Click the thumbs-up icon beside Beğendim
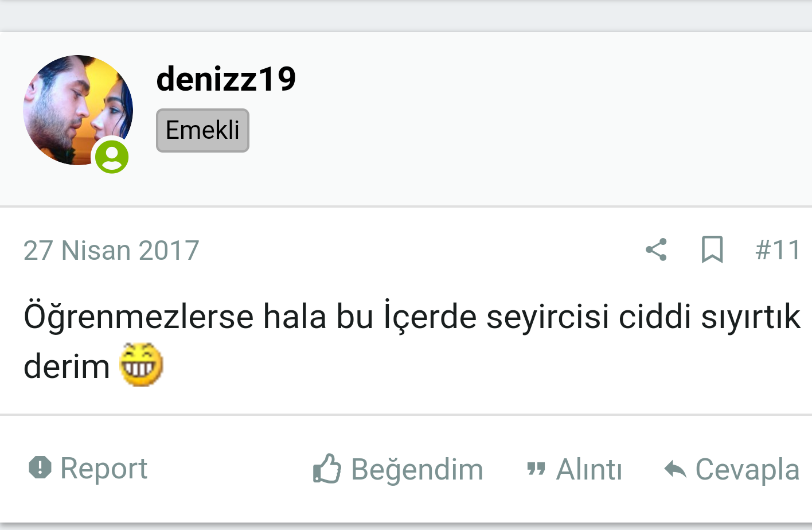Viewport: 812px width, 530px height. [327, 469]
